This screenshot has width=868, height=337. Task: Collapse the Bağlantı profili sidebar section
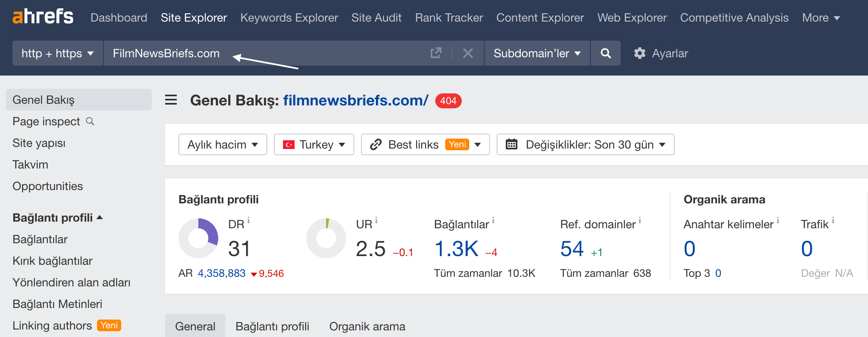pos(58,217)
